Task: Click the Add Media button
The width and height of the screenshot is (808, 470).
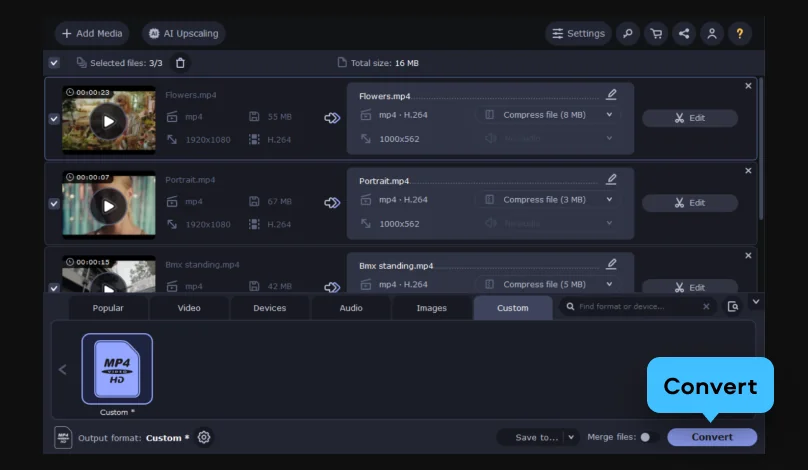Action: [x=92, y=33]
